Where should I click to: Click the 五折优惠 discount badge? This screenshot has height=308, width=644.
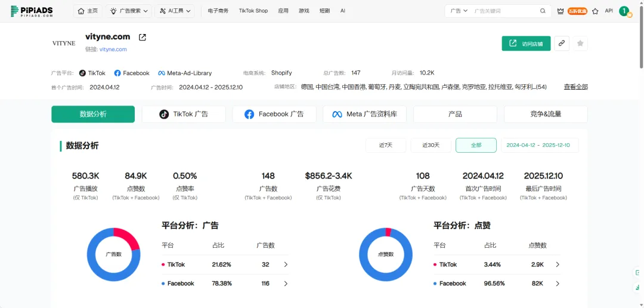point(577,11)
